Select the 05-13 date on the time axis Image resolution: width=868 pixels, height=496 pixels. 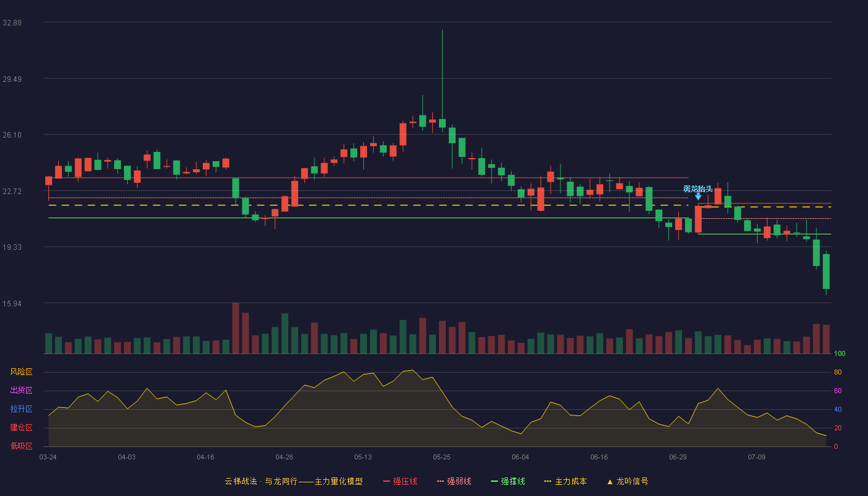point(363,457)
